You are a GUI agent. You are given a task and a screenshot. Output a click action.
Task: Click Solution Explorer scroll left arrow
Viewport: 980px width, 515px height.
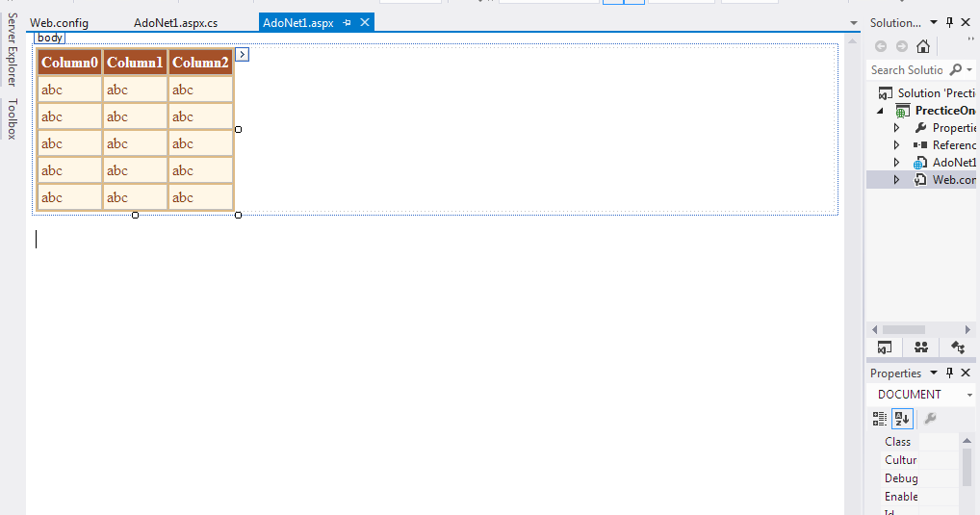[874, 329]
